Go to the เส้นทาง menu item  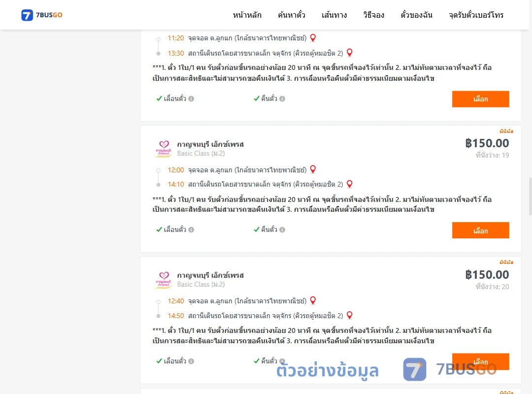coord(334,15)
